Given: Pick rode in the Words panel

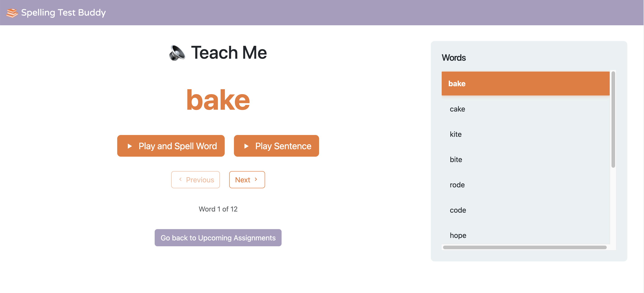Looking at the screenshot, I should pos(457,185).
